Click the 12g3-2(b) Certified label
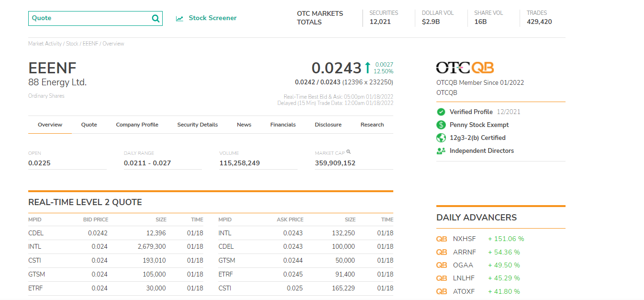 [x=477, y=138]
